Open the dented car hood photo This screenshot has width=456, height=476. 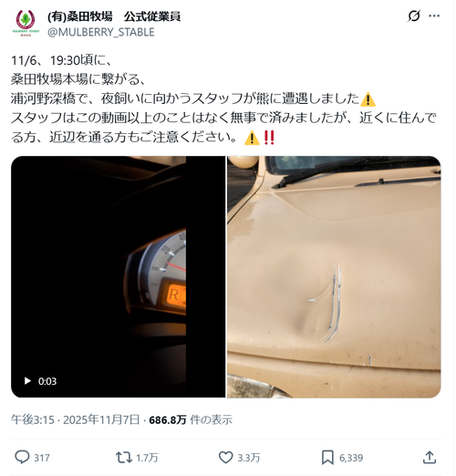[x=334, y=277]
